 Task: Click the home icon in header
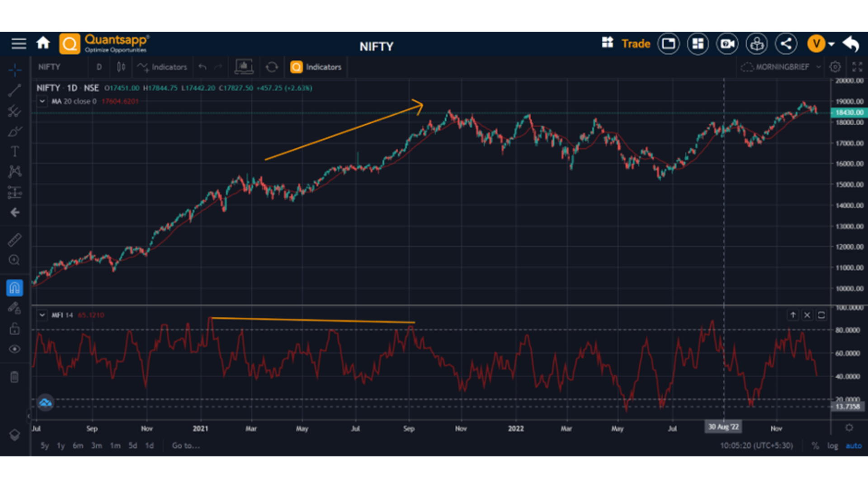click(x=43, y=43)
